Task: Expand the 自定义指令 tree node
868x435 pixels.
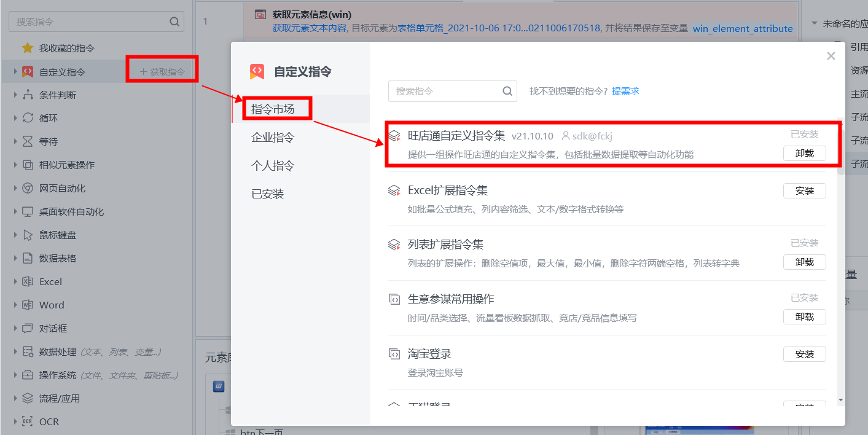Action: click(x=15, y=72)
